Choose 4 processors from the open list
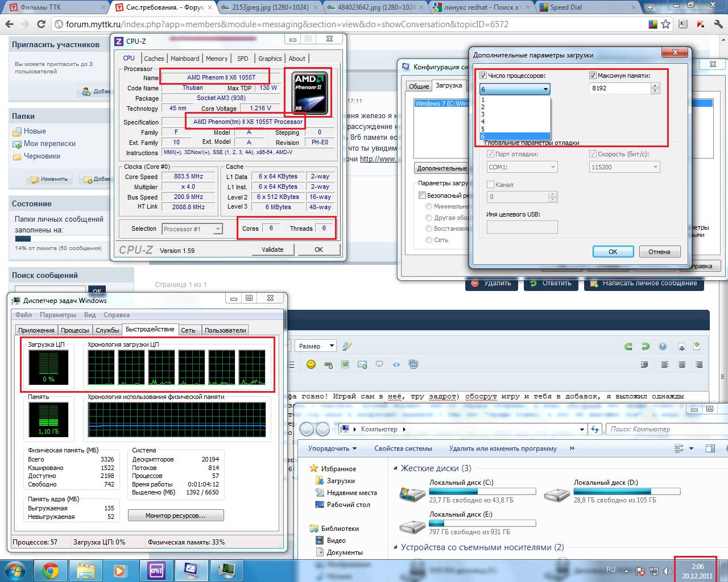This screenshot has width=728, height=582. pos(515,122)
